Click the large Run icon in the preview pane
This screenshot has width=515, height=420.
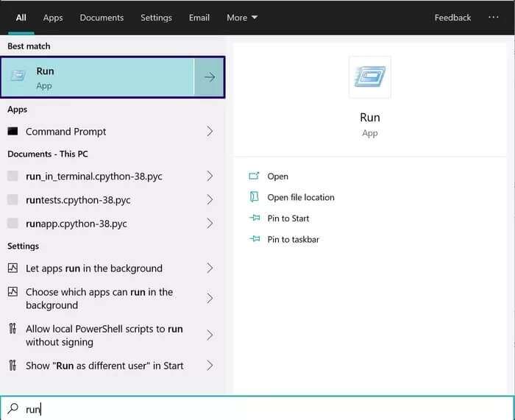pyautogui.click(x=370, y=76)
